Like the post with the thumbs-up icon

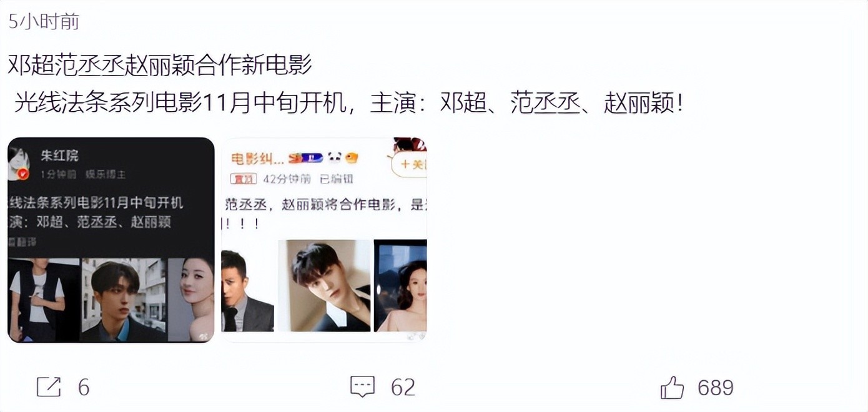[x=672, y=388]
